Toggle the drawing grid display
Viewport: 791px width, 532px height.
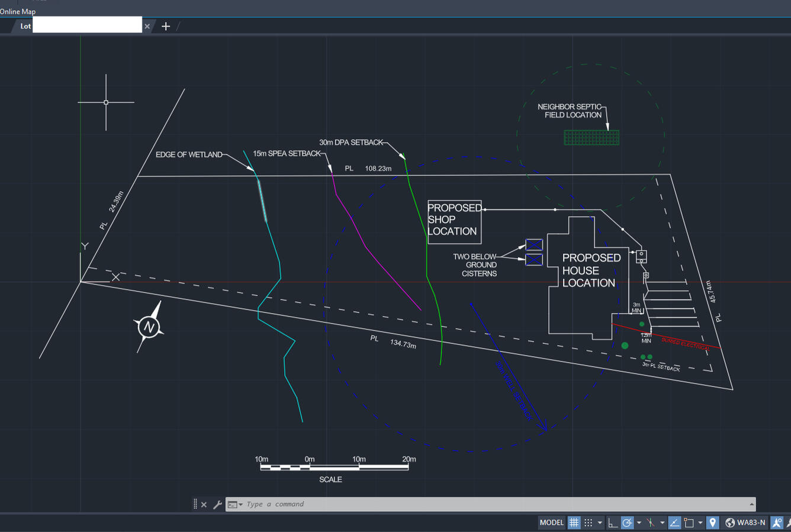(574, 523)
